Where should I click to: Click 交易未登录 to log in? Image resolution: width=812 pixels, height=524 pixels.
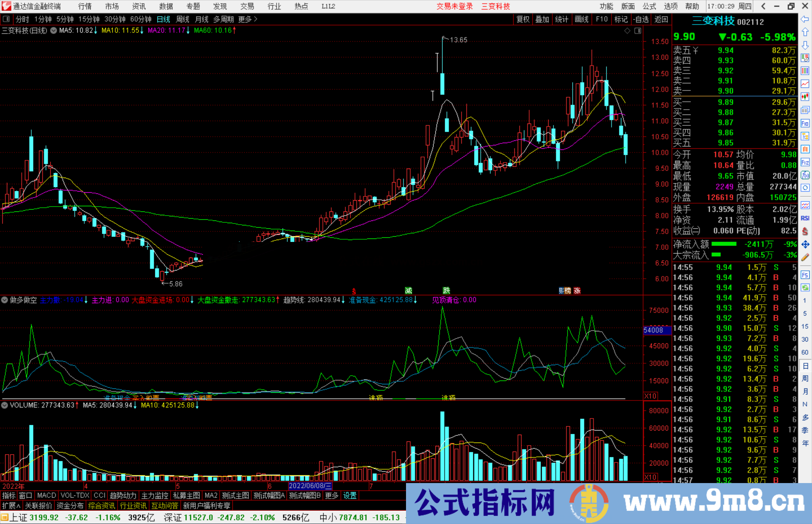pos(455,6)
